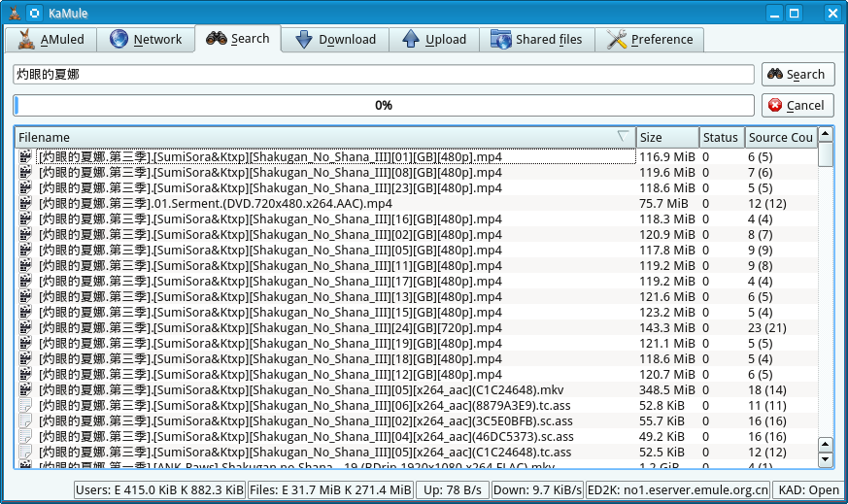Click the Users status bar entry
Image resolution: width=848 pixels, height=504 pixels.
[159, 490]
